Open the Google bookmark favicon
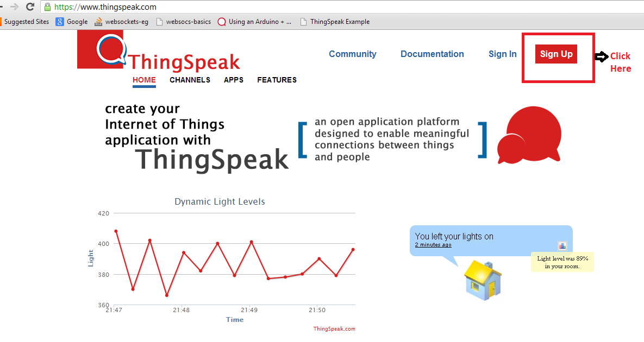 click(x=60, y=21)
